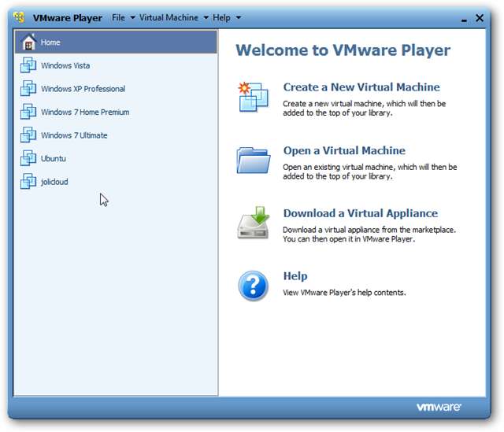Click the Ubuntu VM icon
The image size is (504, 432).
tap(28, 158)
